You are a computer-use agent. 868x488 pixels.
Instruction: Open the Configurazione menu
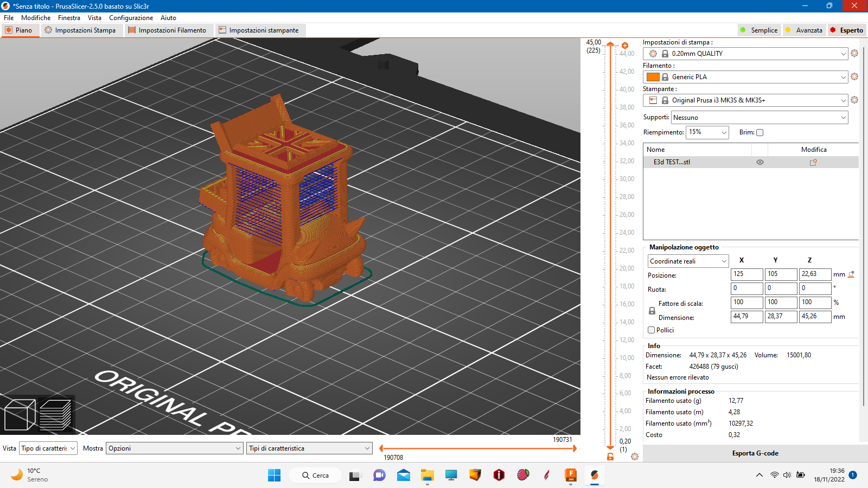point(131,18)
